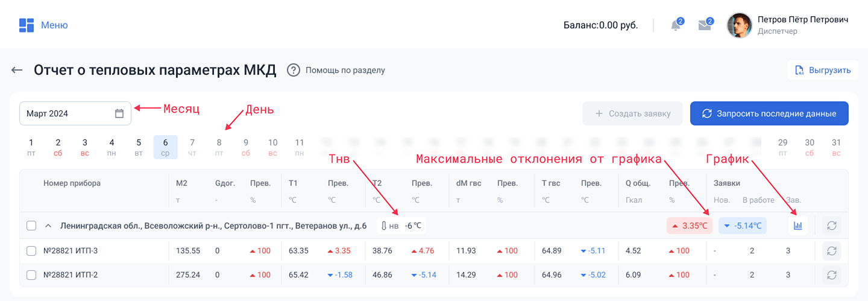Select day 1 пт in the calendar strip
Screen dimensions: 868x301
pyautogui.click(x=31, y=147)
